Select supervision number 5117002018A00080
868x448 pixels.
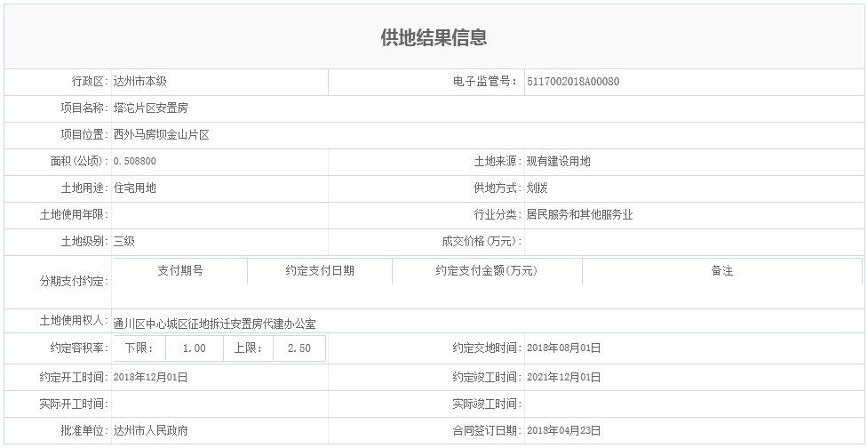(x=573, y=82)
